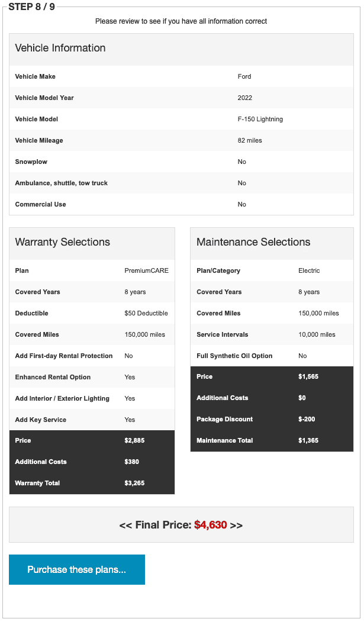
Task: Click the Package Discount $-200 amount
Action: tap(307, 420)
